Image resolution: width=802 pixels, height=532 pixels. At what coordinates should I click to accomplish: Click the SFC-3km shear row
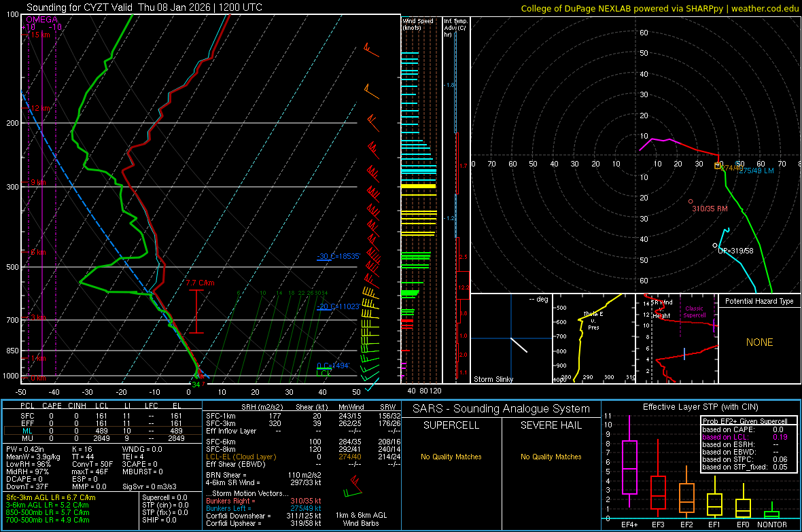pyautogui.click(x=303, y=423)
